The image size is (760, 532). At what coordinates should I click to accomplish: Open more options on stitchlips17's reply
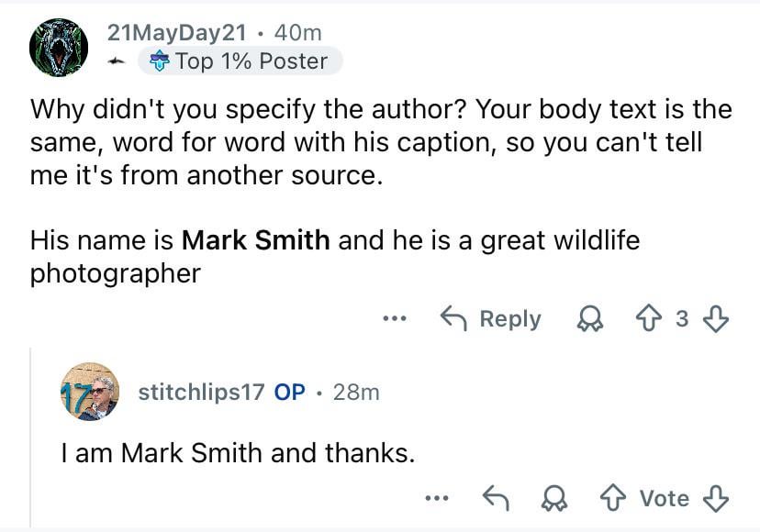pyautogui.click(x=437, y=498)
